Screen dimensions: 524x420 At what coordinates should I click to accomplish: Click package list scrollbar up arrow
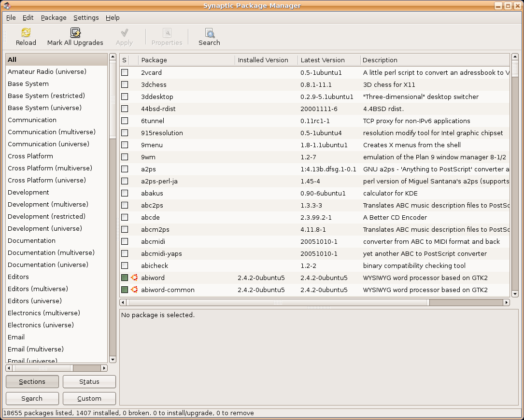515,57
